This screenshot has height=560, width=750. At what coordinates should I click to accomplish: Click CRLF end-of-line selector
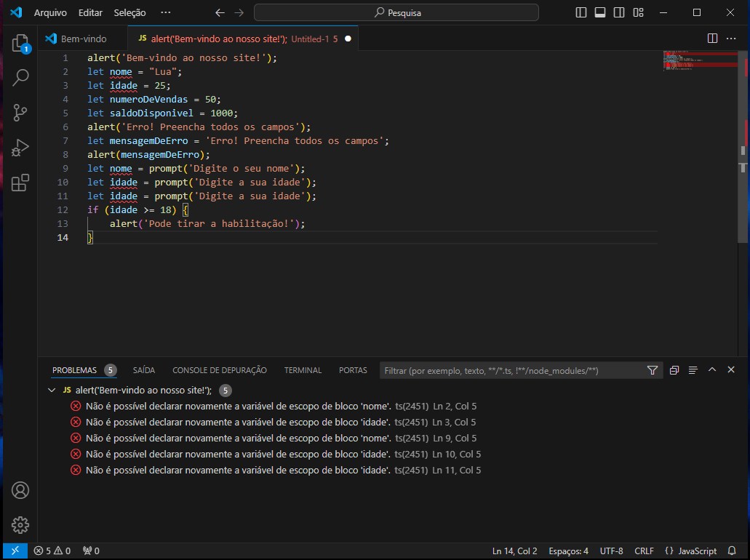coord(644,551)
